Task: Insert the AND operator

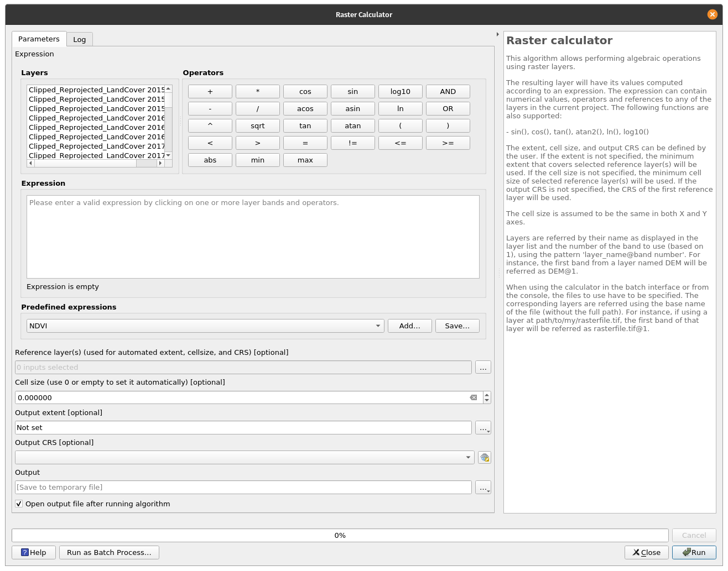Action: coord(448,92)
